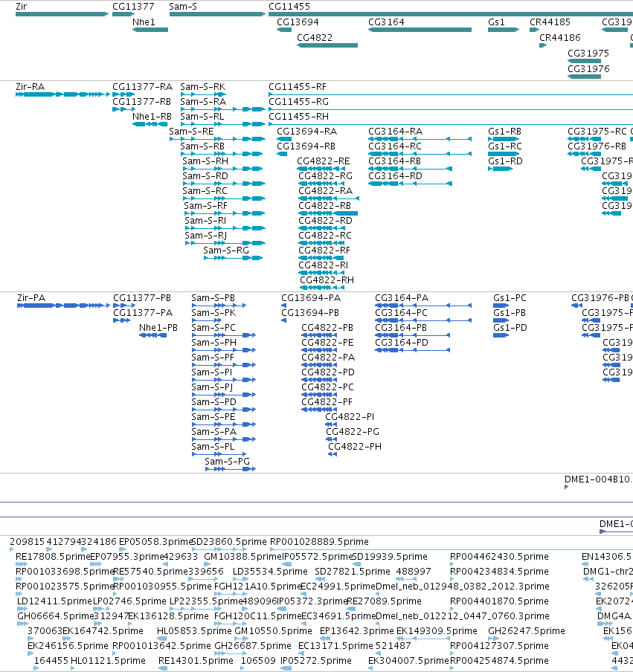Click the CG13694 gene label
The image size is (633, 672).
coord(298,22)
